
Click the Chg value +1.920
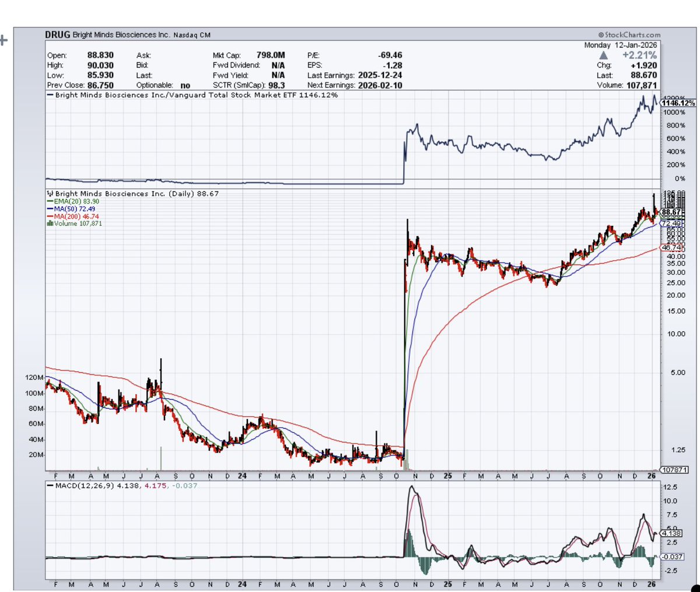click(643, 65)
